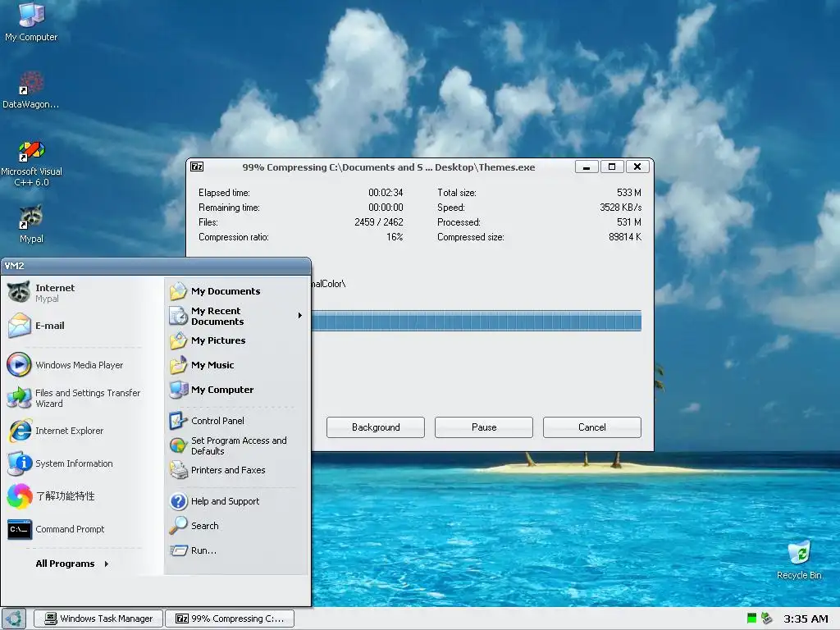
Task: Click the VM2 user name header
Action: pyautogui.click(x=14, y=266)
